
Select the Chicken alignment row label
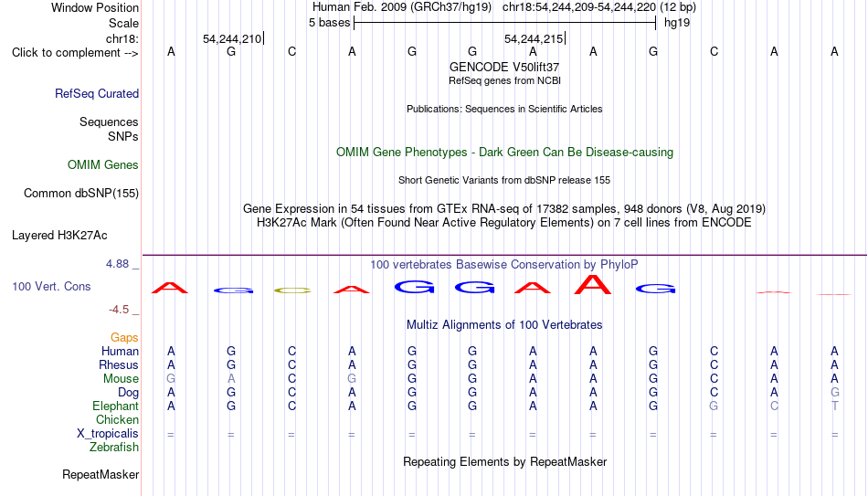pyautogui.click(x=117, y=419)
